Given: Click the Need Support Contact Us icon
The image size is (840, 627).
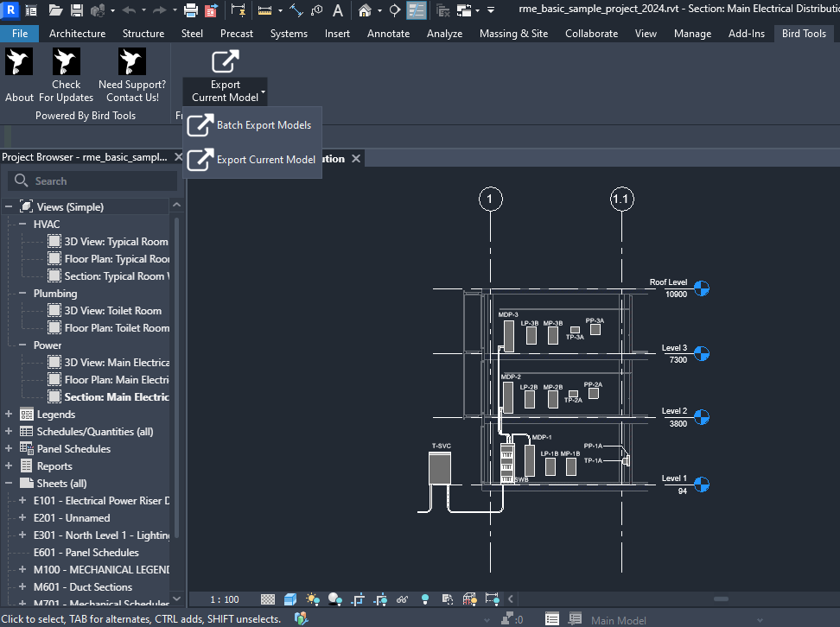Looking at the screenshot, I should (132, 62).
